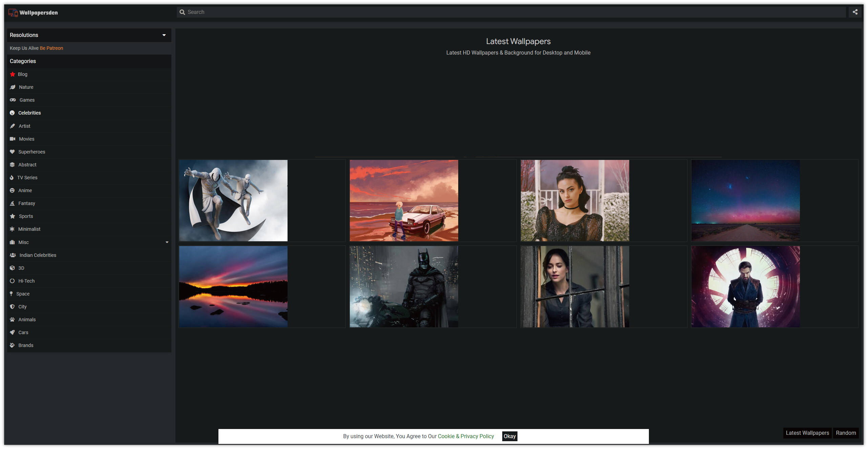Image resolution: width=868 pixels, height=449 pixels.
Task: Click the Abstract layers icon
Action: (x=12, y=165)
